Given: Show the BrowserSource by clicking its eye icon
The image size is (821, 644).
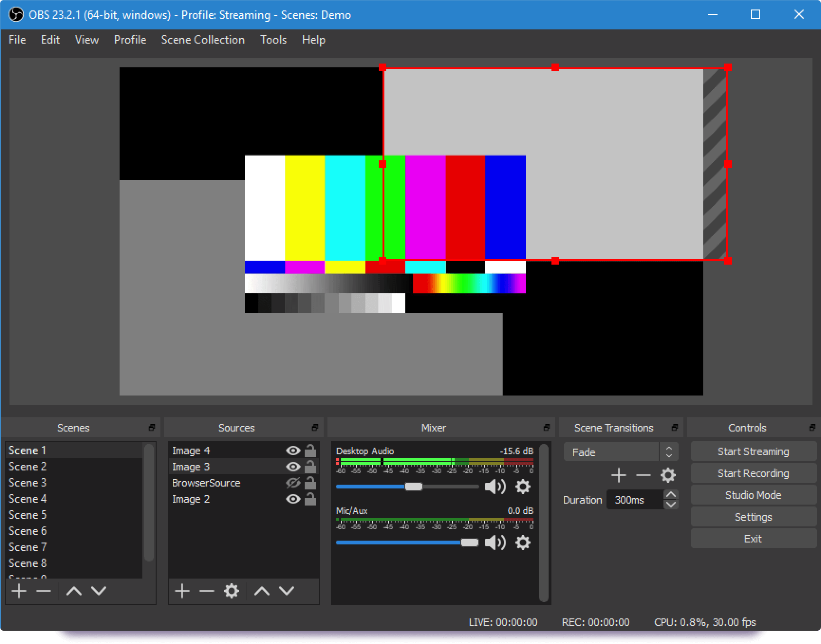Looking at the screenshot, I should [293, 483].
